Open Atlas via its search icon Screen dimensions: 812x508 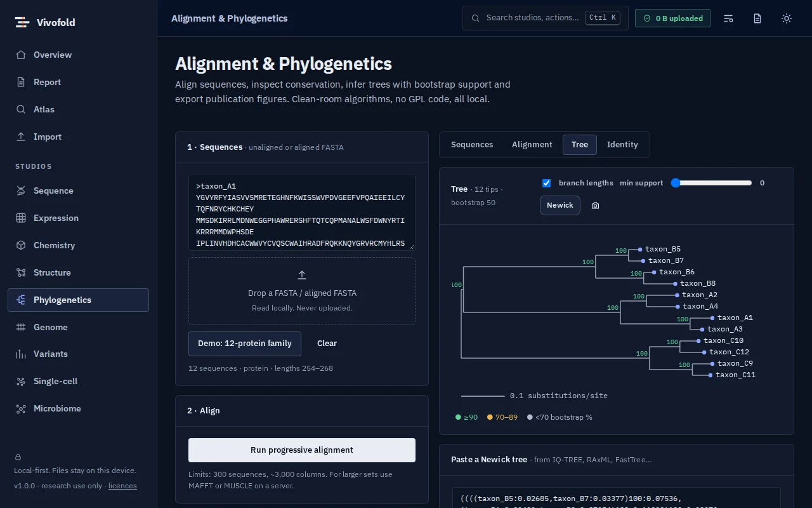tap(21, 109)
